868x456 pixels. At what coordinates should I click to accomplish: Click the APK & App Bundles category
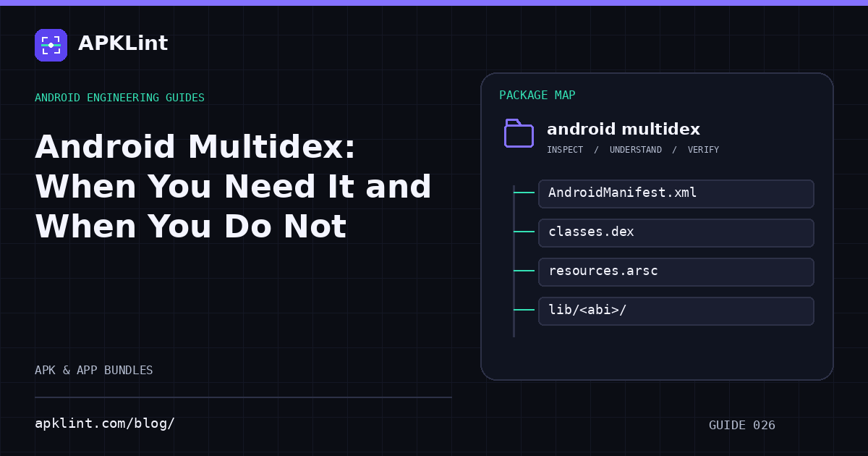(x=94, y=371)
